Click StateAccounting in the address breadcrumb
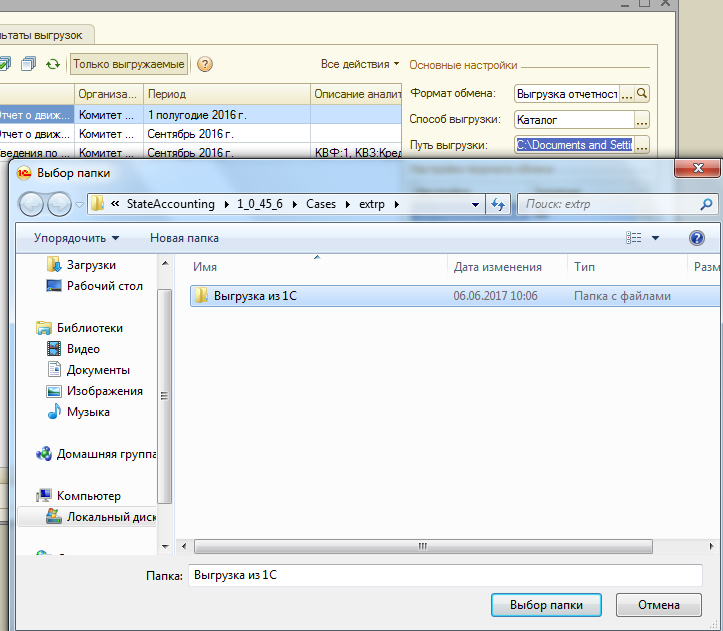 (x=171, y=204)
